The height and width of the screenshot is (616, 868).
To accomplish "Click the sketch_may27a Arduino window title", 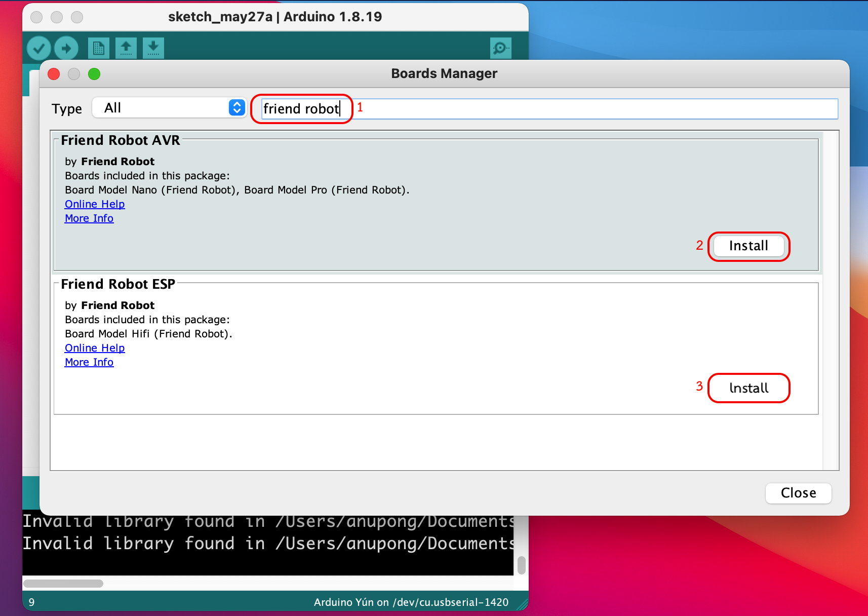I will pyautogui.click(x=275, y=17).
